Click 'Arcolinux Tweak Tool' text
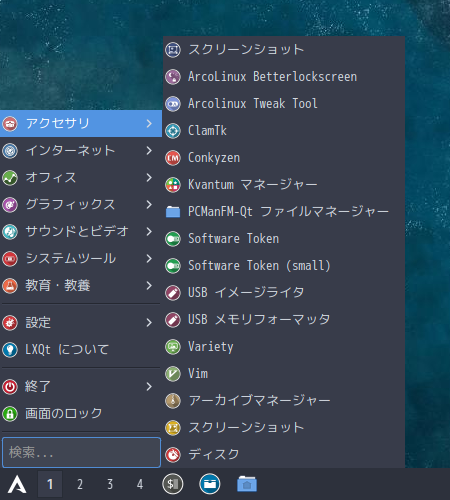 (x=253, y=104)
